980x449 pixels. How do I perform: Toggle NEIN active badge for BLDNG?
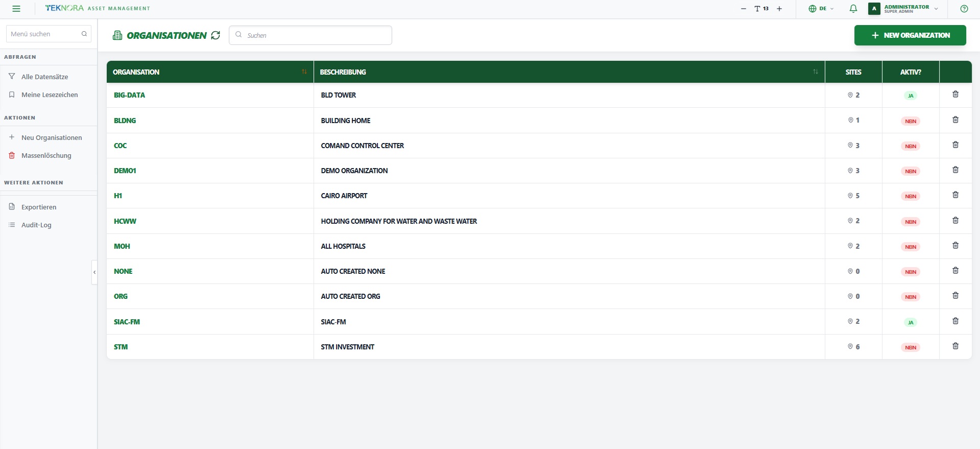(911, 121)
